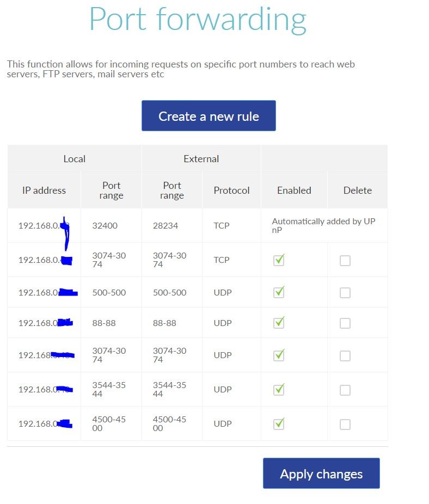Mark the 500-500 rule for deletion
The height and width of the screenshot is (504, 429).
[x=345, y=293]
